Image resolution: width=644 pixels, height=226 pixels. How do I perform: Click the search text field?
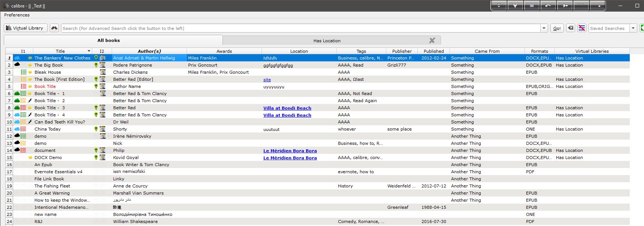[300, 28]
